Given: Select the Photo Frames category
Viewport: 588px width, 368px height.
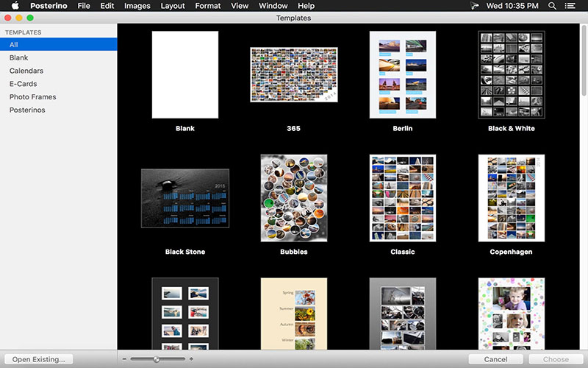Looking at the screenshot, I should tap(59, 97).
